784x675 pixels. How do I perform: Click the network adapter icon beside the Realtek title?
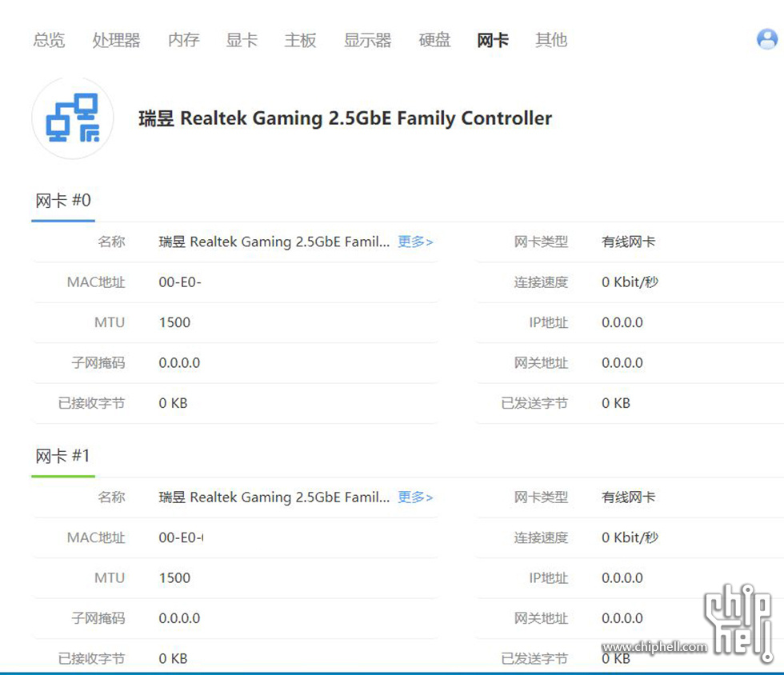click(x=73, y=118)
